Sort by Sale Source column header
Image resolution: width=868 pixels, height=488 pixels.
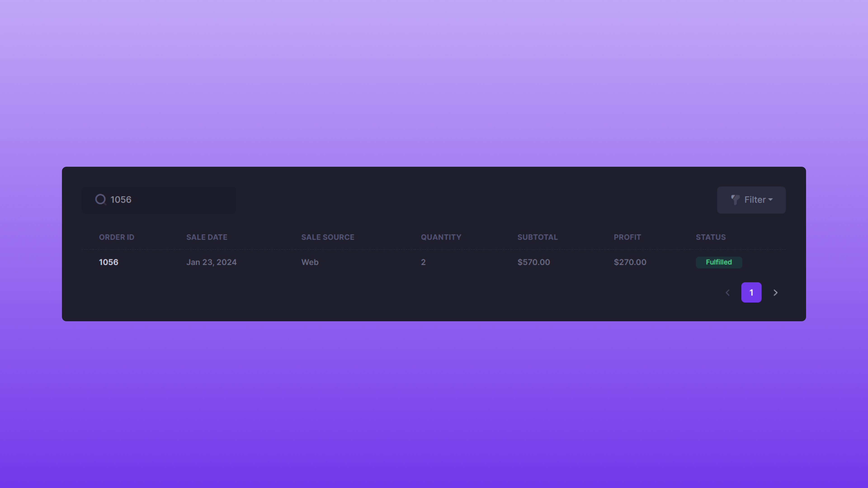point(328,237)
